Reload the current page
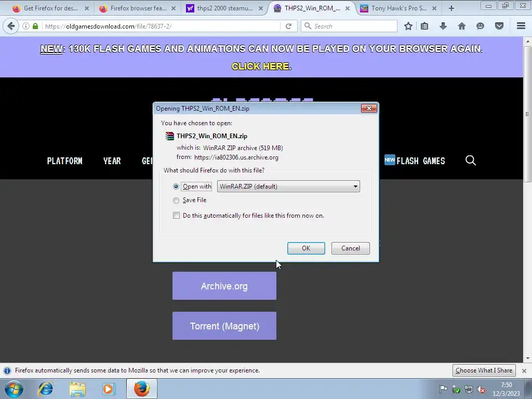Image resolution: width=532 pixels, height=399 pixels. [289, 26]
